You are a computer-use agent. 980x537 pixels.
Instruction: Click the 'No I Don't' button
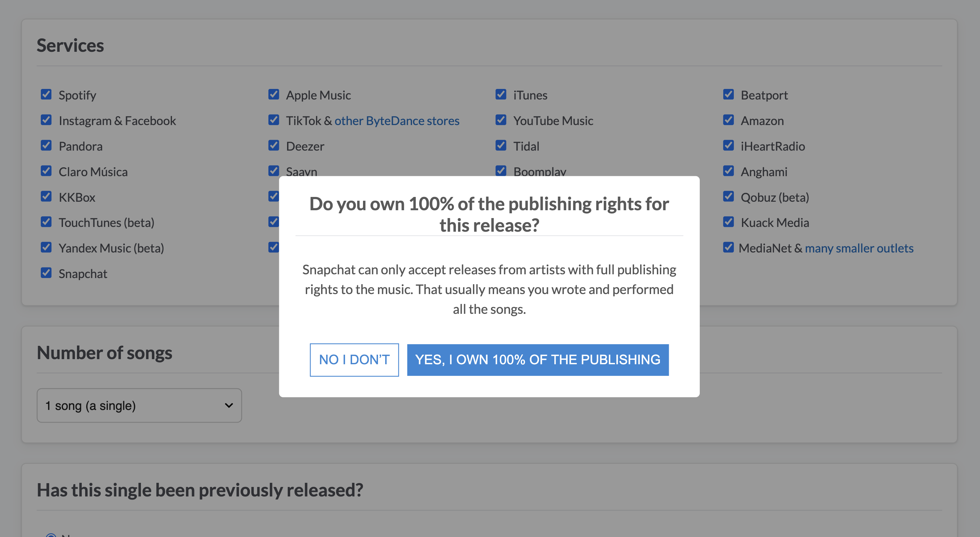coord(354,360)
